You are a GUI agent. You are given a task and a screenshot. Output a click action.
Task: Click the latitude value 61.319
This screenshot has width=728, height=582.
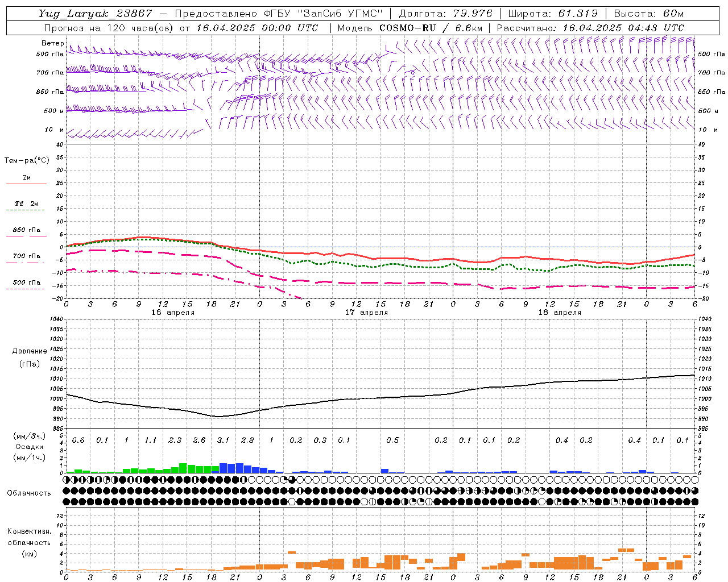pyautogui.click(x=578, y=14)
